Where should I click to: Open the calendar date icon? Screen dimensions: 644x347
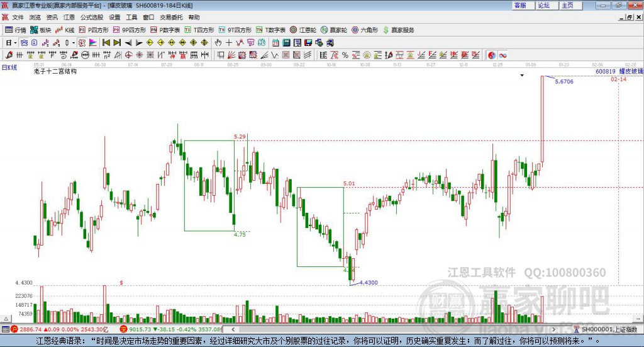[275, 43]
